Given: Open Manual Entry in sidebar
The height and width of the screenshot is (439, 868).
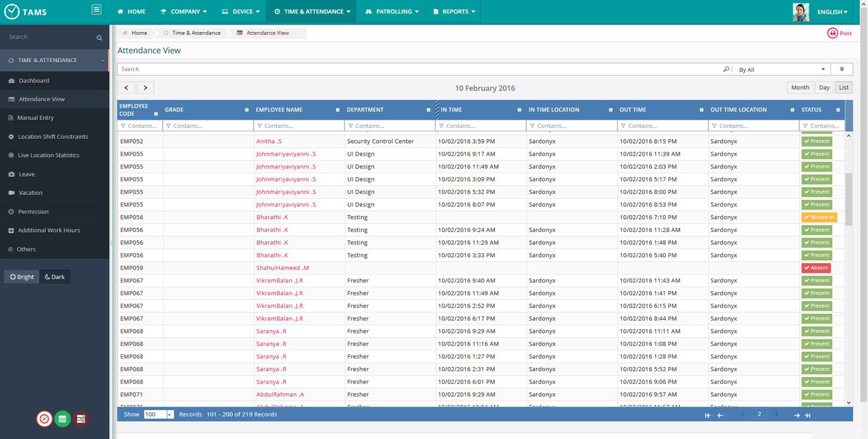Looking at the screenshot, I should click(54, 118).
